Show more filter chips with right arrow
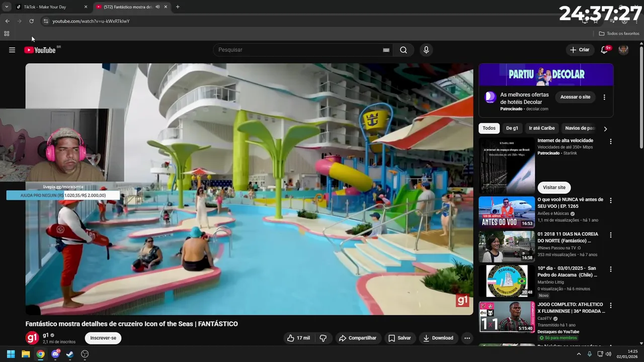The width and height of the screenshot is (644, 362). coord(605,129)
